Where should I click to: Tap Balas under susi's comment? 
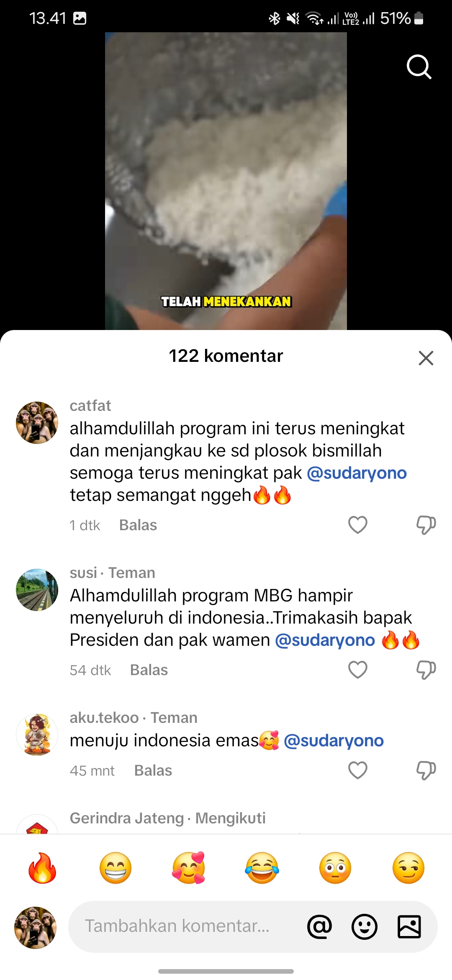click(149, 670)
